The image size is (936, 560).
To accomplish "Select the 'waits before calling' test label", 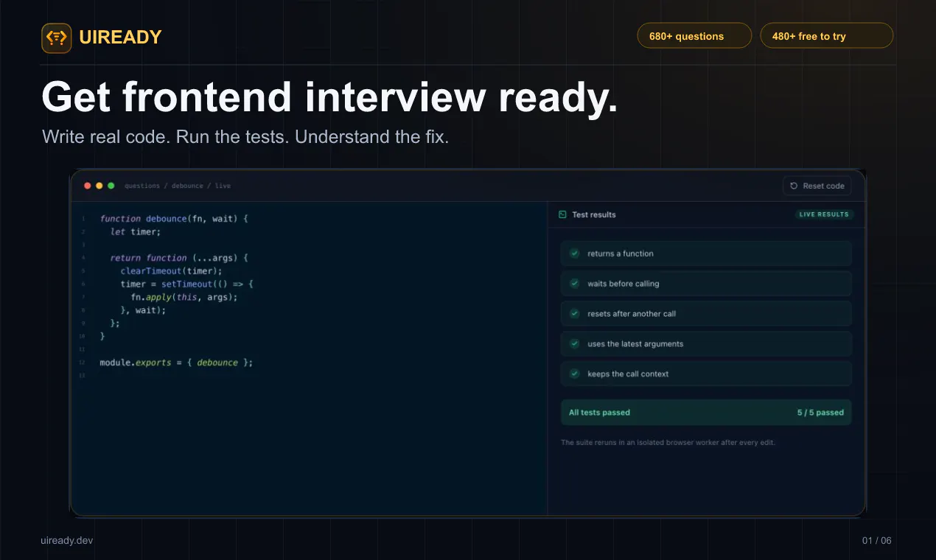I will coord(624,284).
